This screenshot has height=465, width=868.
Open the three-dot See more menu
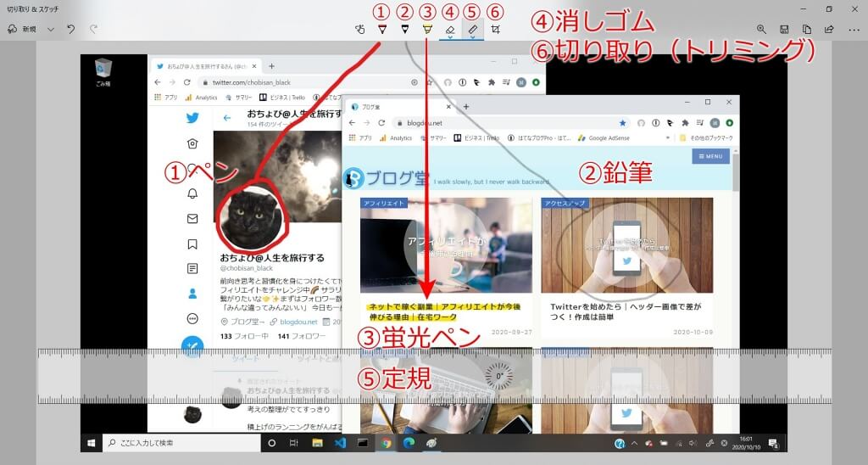click(854, 30)
